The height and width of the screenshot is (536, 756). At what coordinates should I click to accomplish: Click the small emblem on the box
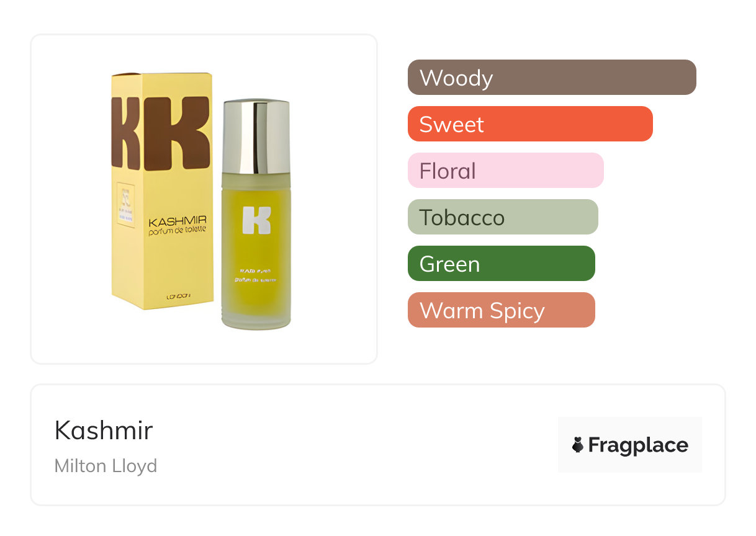125,207
